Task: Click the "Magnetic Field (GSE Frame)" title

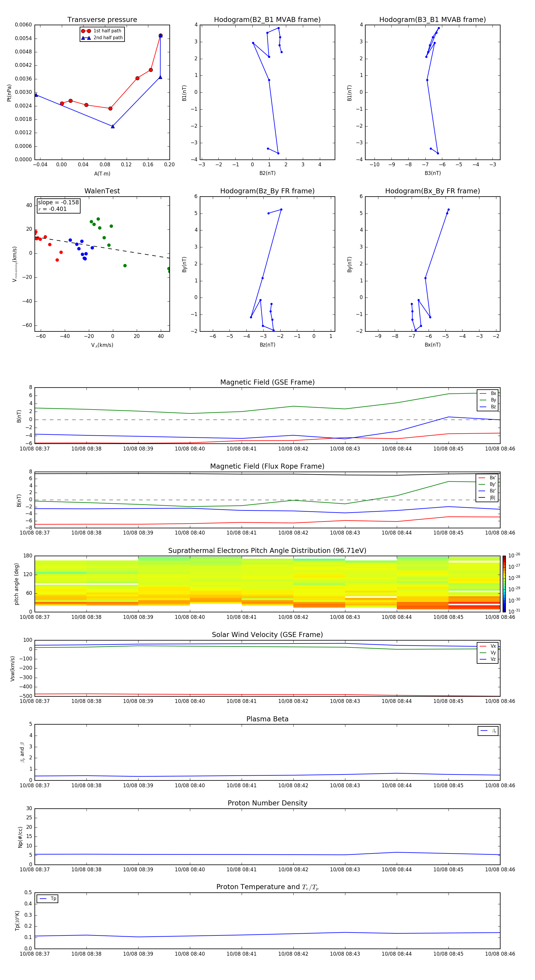Action: (267, 382)
